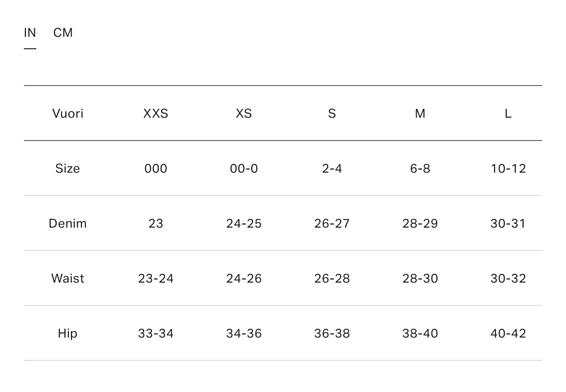Image resolution: width=566 pixels, height=392 pixels.
Task: Select the XXS size column header
Action: click(156, 114)
